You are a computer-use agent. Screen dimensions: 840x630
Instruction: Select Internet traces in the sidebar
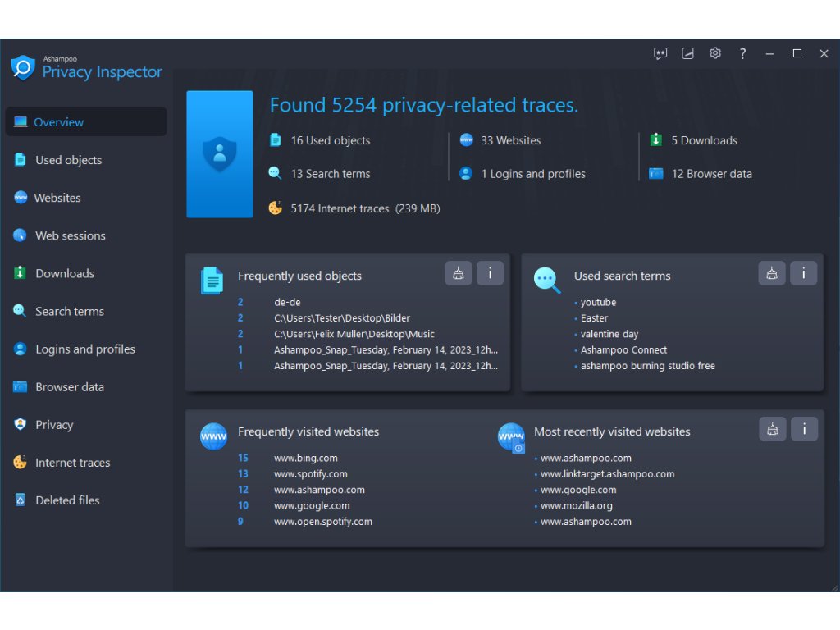[x=72, y=463]
